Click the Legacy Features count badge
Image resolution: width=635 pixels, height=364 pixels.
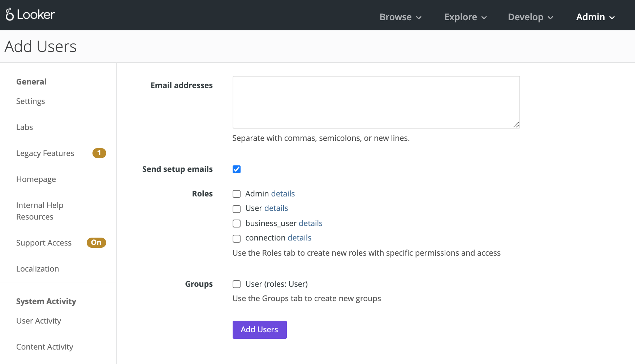99,153
